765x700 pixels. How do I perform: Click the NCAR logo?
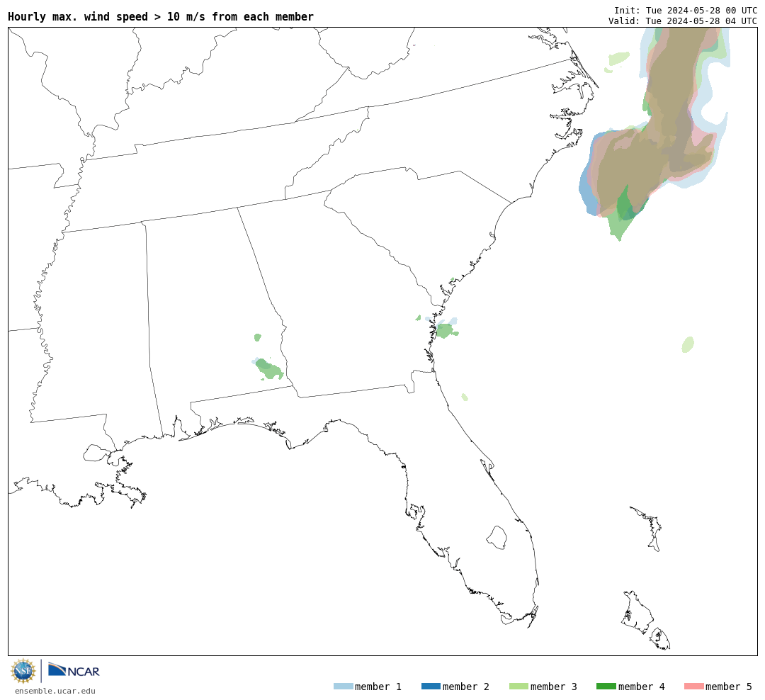[x=74, y=670]
